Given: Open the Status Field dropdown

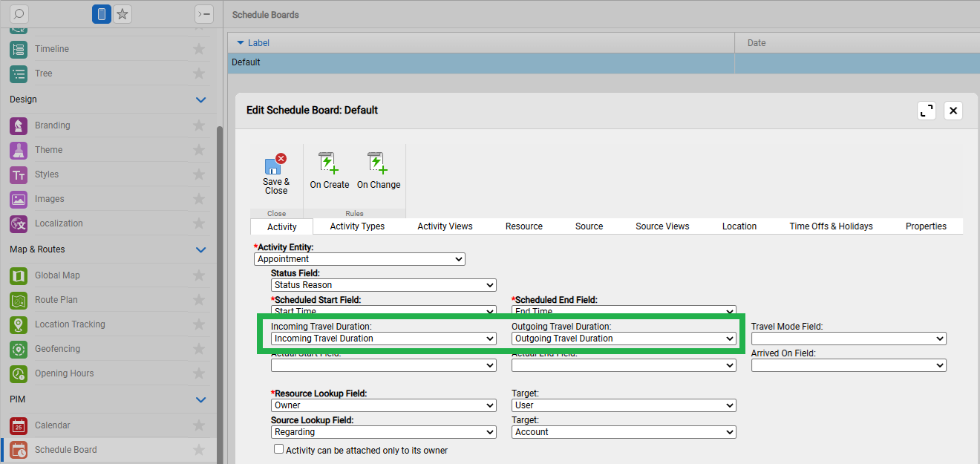Looking at the screenshot, I should point(383,285).
